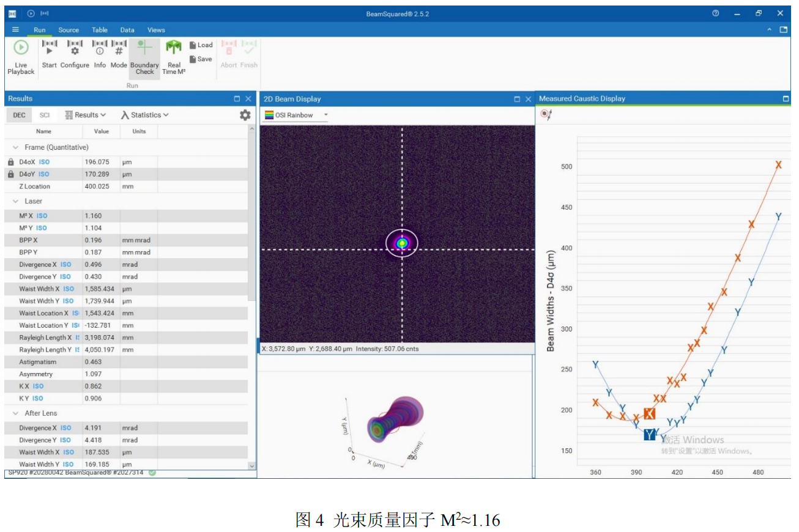This screenshot has width=799, height=532.
Task: Switch number format to SCI
Action: tap(45, 115)
